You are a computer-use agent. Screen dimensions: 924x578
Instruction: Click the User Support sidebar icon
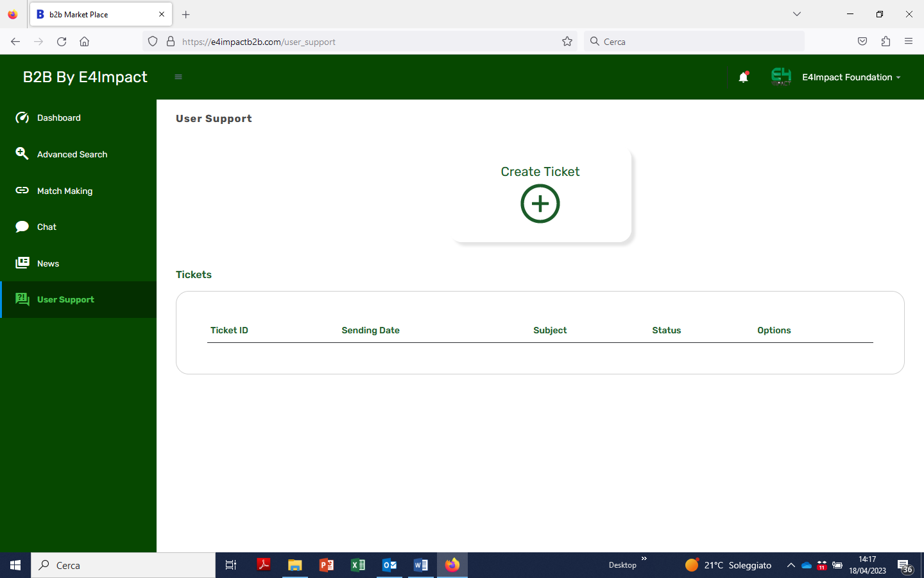[22, 299]
